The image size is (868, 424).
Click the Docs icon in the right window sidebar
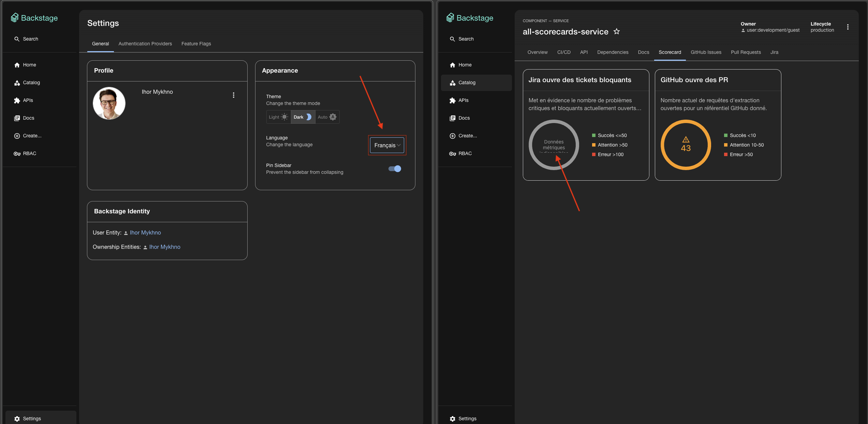click(453, 118)
